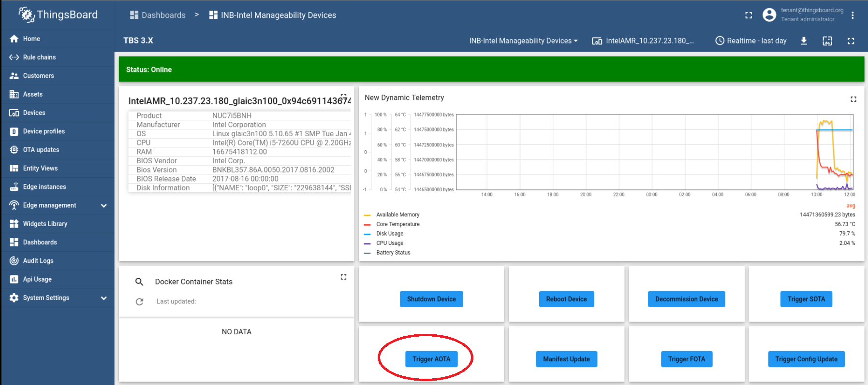Open Device profiles in the sidebar
Image resolution: width=868 pixels, height=385 pixels.
point(58,131)
